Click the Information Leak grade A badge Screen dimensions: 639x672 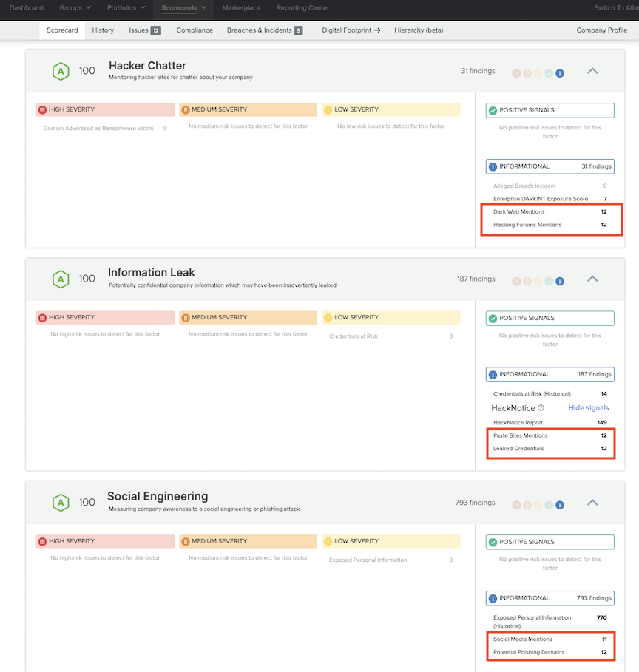pos(60,279)
